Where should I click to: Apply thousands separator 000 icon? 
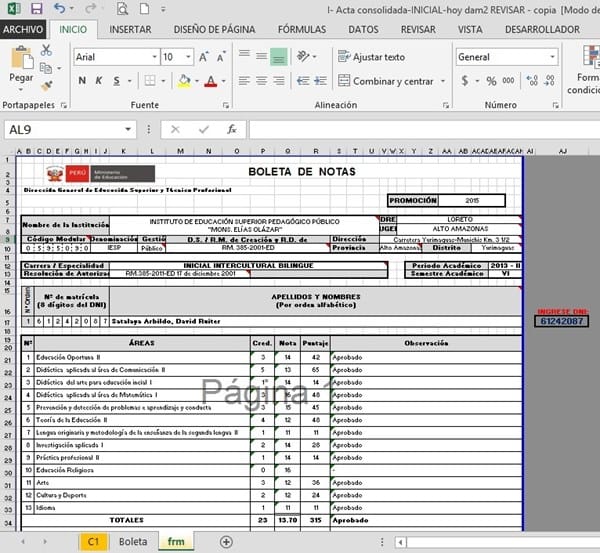click(x=509, y=81)
